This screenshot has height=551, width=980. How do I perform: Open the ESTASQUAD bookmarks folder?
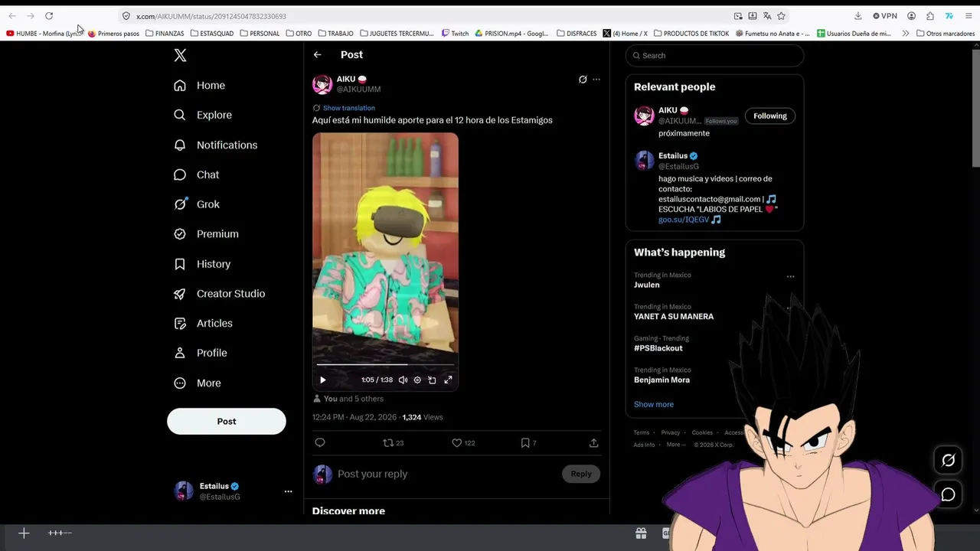click(x=212, y=34)
